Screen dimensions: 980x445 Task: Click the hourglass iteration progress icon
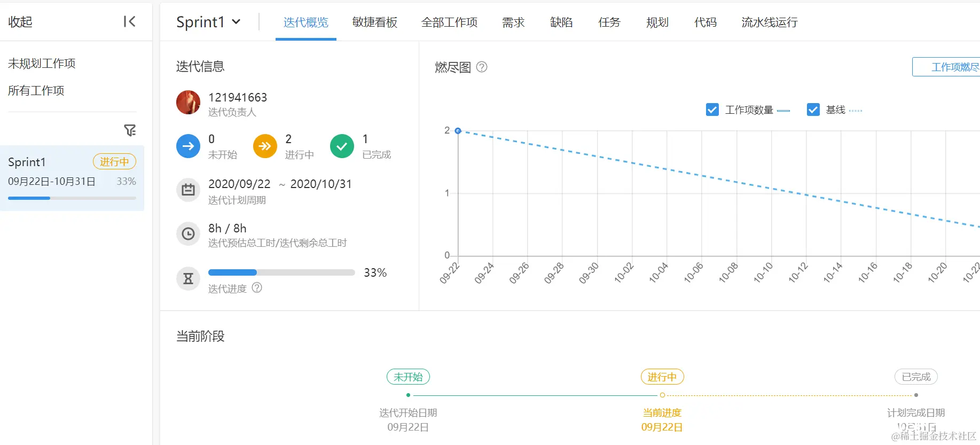click(188, 278)
